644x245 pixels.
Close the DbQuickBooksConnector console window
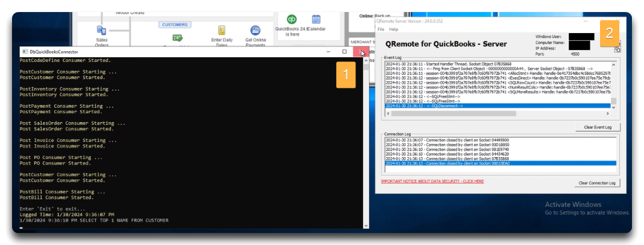pos(361,52)
